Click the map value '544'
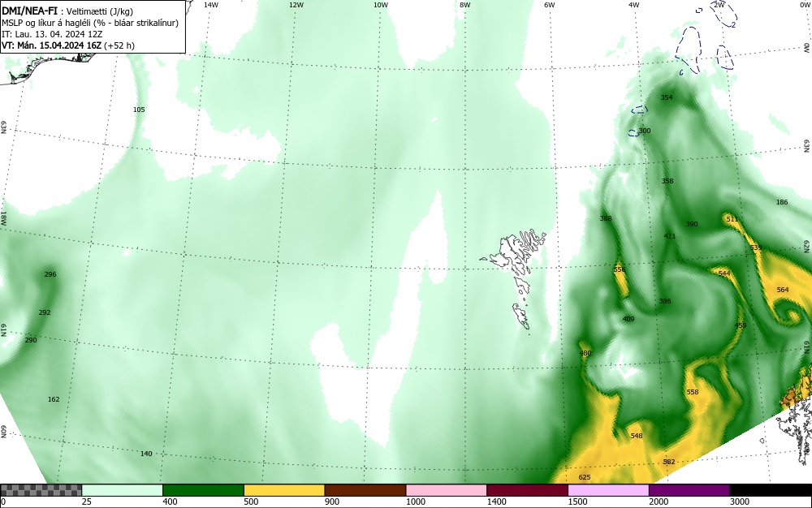This screenshot has width=812, height=508. [724, 273]
